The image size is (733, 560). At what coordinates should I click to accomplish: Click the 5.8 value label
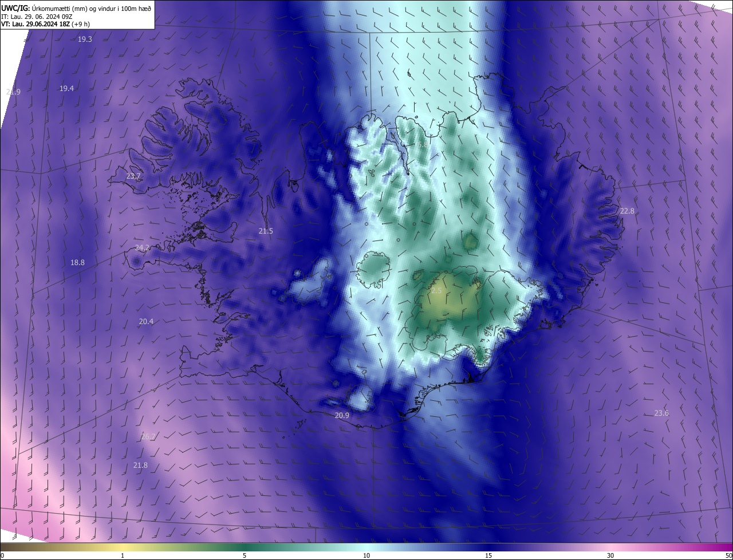423,145
